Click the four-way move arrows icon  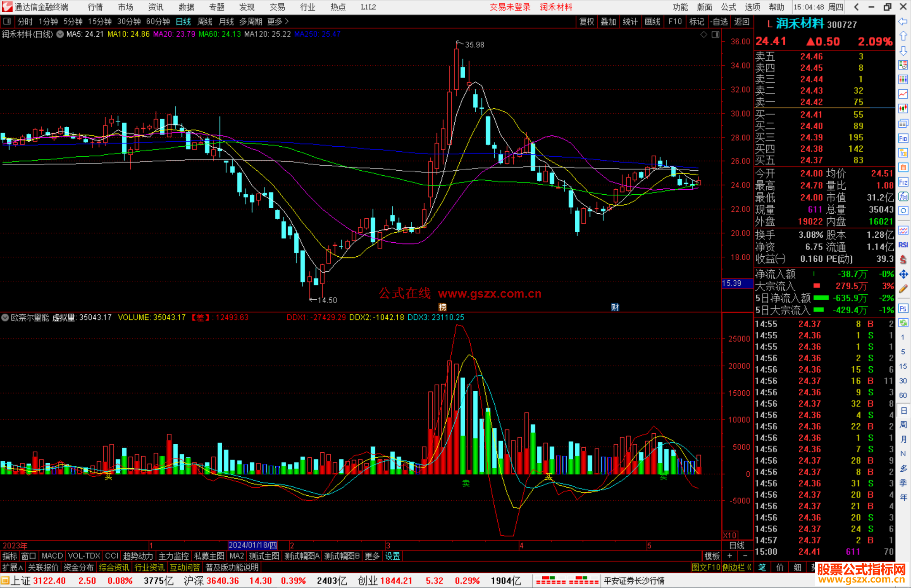pyautogui.click(x=903, y=274)
